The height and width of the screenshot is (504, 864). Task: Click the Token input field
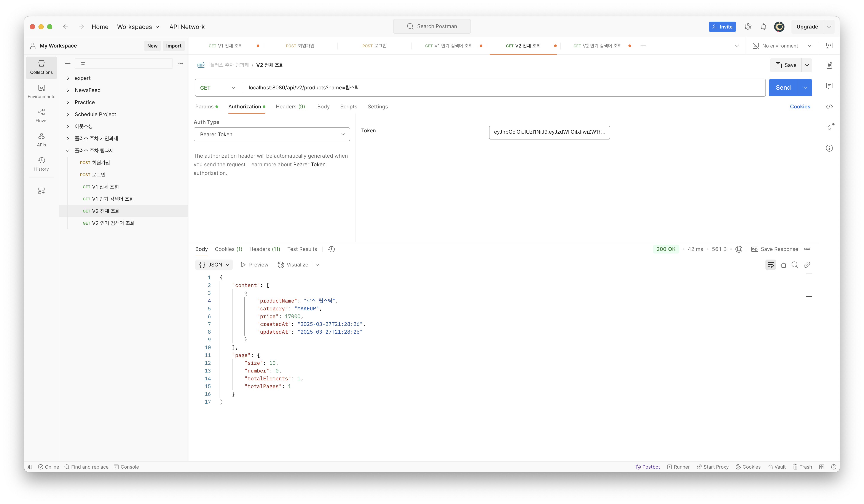pyautogui.click(x=549, y=132)
